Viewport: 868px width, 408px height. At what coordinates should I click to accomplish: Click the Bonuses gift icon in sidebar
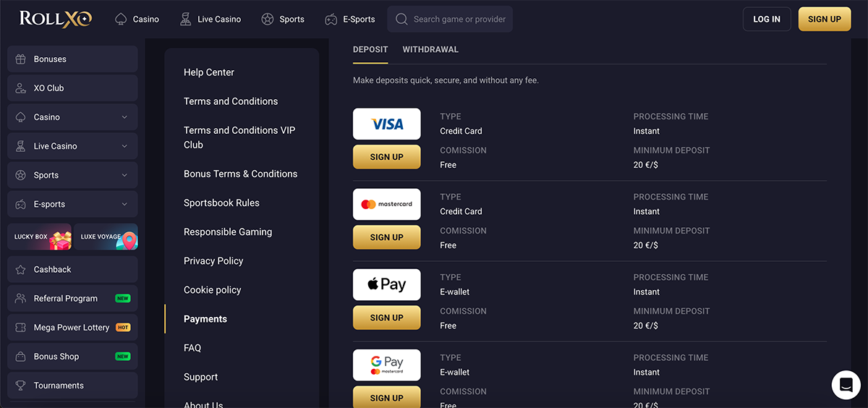pyautogui.click(x=20, y=59)
